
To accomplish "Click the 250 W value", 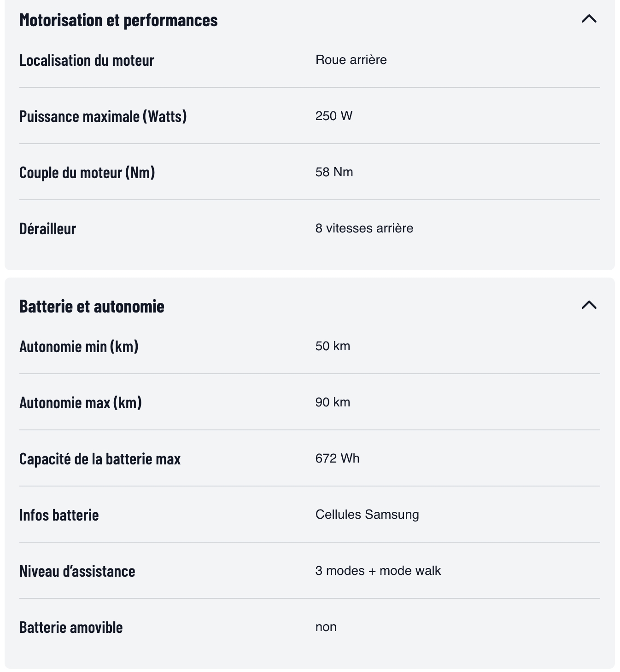I will [334, 116].
